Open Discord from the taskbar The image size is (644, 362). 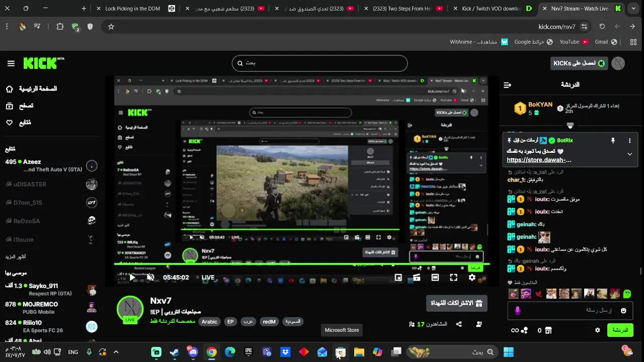(x=193, y=352)
